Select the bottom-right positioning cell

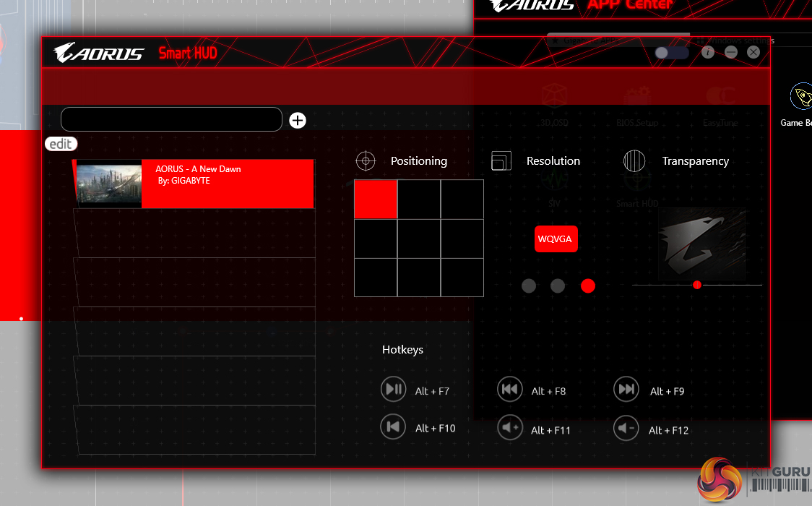click(x=462, y=278)
